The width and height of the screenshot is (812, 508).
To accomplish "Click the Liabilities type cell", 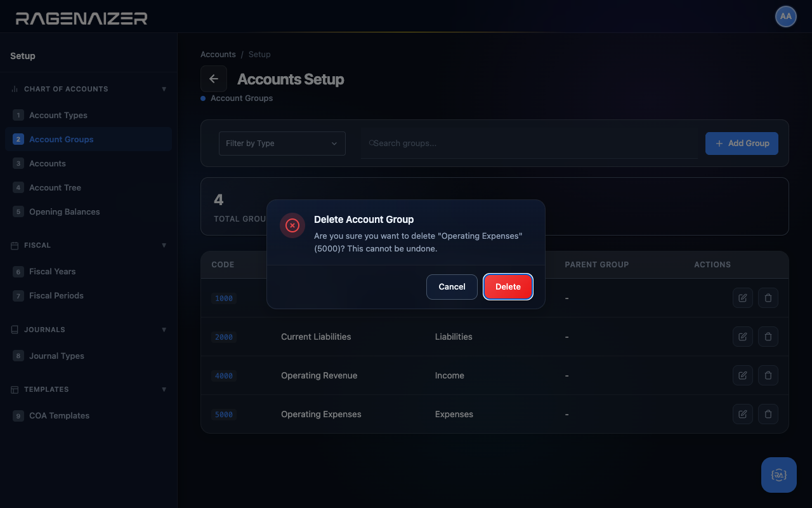I will pos(454,337).
